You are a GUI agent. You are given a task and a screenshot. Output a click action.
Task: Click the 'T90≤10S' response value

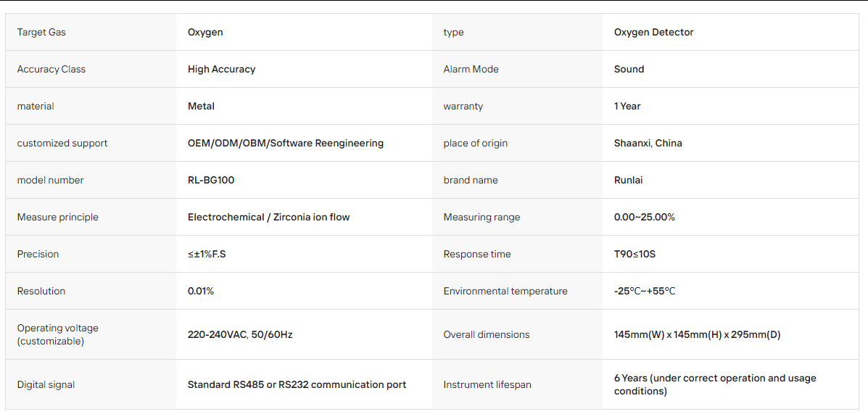[635, 254]
